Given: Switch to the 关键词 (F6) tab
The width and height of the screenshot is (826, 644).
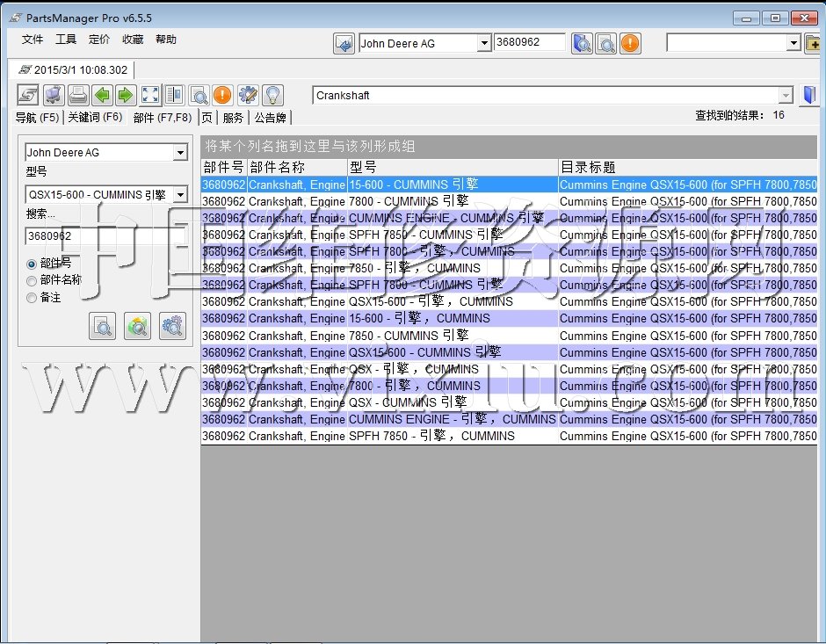Looking at the screenshot, I should [95, 117].
